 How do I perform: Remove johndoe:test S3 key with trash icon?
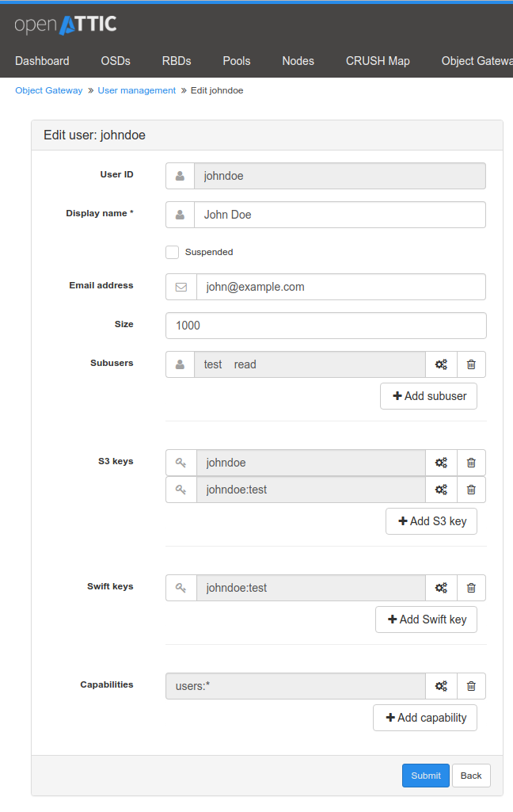click(x=471, y=490)
